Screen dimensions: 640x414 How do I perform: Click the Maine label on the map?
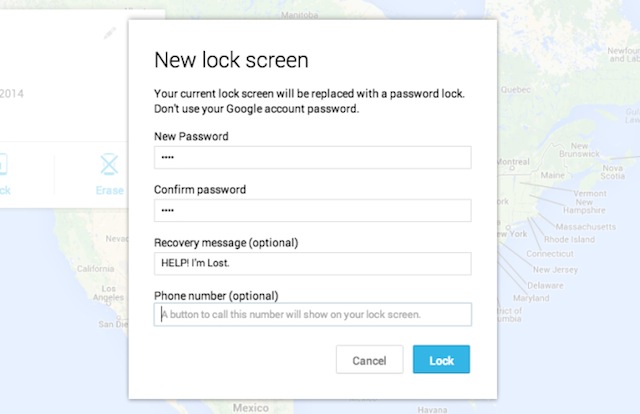[x=553, y=175]
